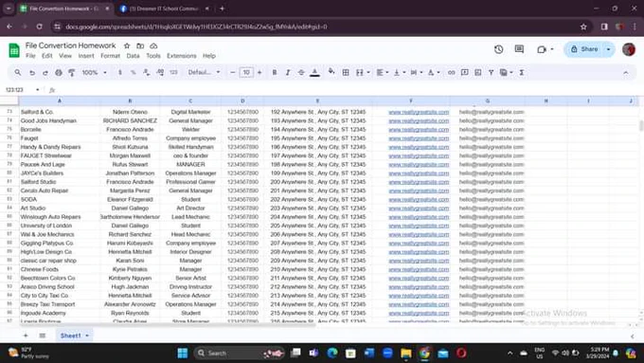Open the fill color picker
The image size is (644, 363).
(331, 72)
